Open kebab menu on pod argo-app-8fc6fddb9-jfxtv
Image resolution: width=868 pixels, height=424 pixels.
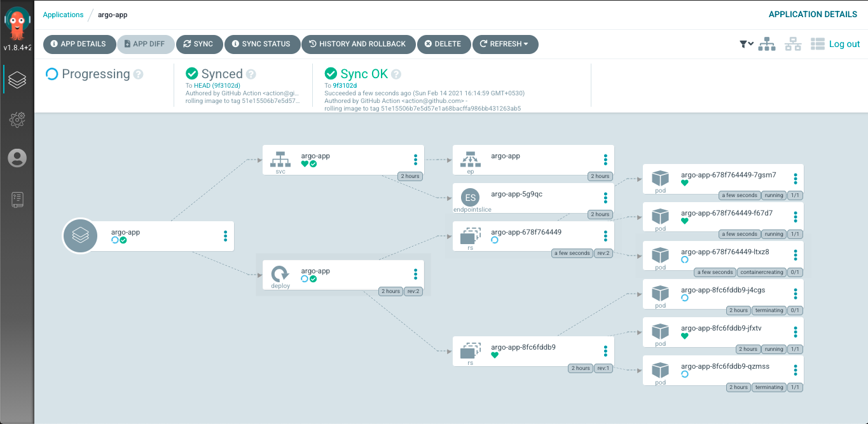pyautogui.click(x=796, y=332)
